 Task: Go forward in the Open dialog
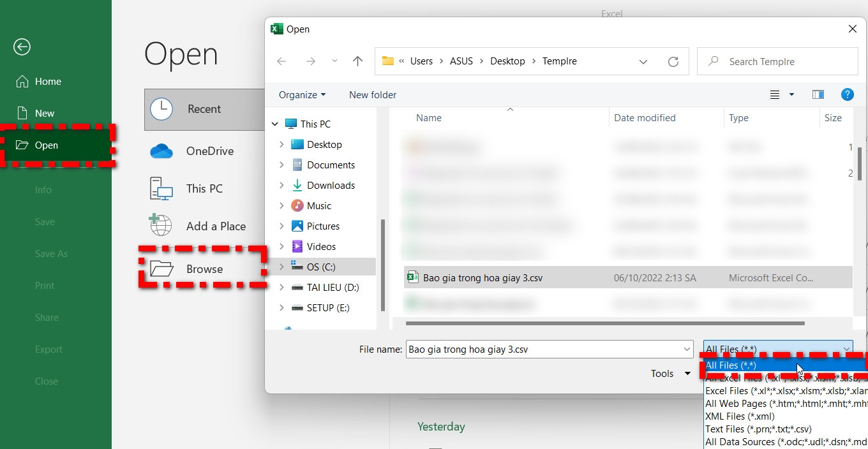point(310,61)
